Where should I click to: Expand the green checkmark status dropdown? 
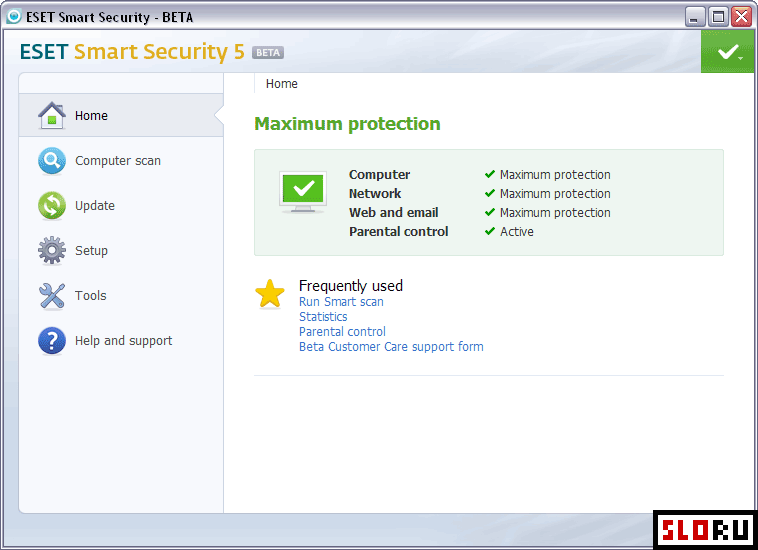pos(729,52)
